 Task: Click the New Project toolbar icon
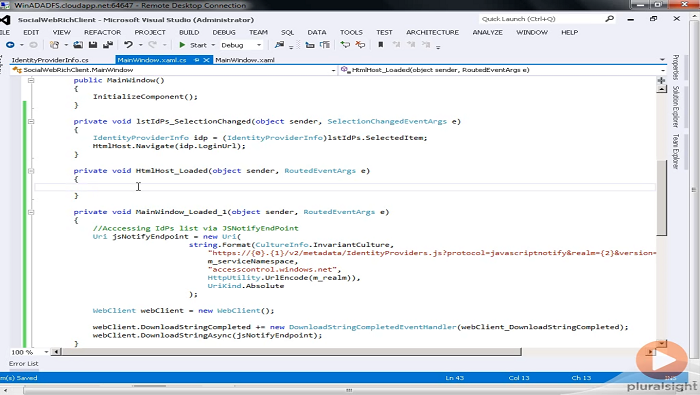point(54,45)
